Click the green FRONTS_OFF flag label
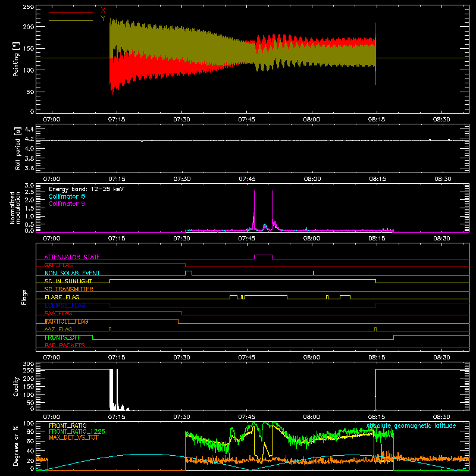The height and width of the screenshot is (476, 476). click(x=62, y=337)
